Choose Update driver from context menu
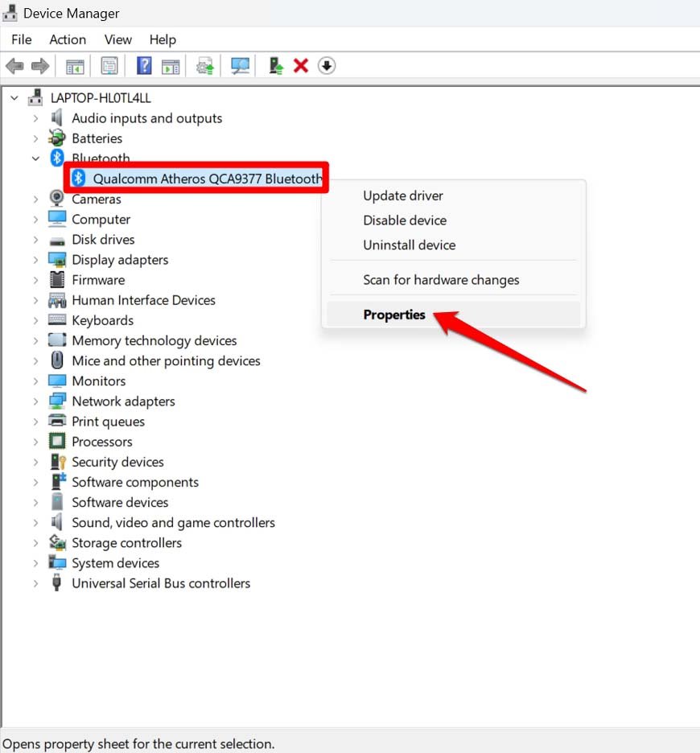The width and height of the screenshot is (700, 753). click(454, 196)
